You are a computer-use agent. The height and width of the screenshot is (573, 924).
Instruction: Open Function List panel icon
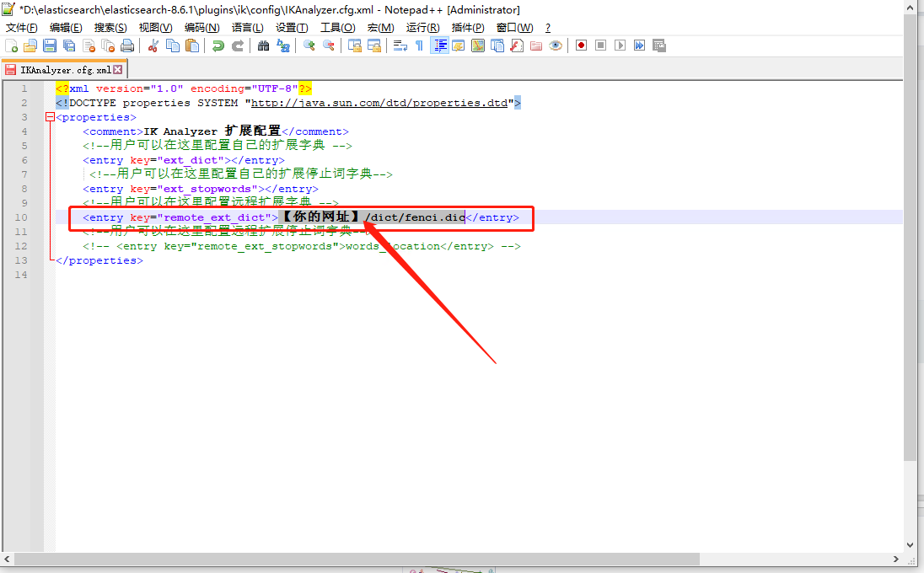tap(517, 46)
